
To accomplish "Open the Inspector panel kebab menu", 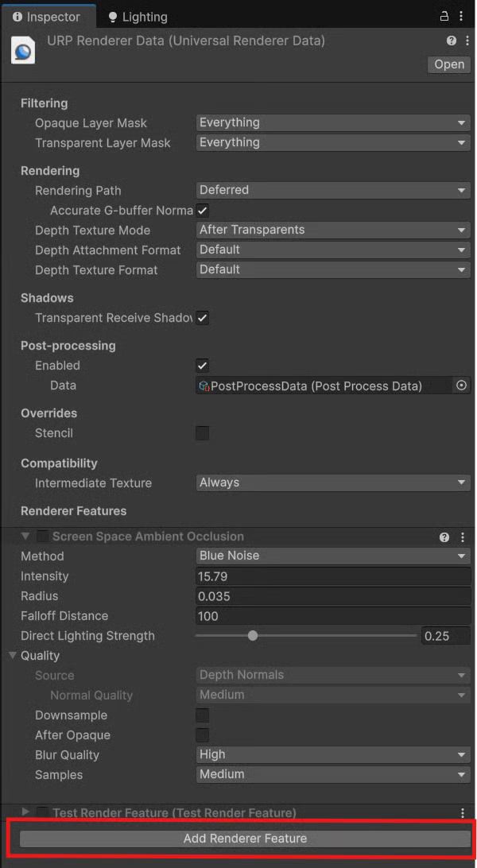I will pyautogui.click(x=461, y=16).
